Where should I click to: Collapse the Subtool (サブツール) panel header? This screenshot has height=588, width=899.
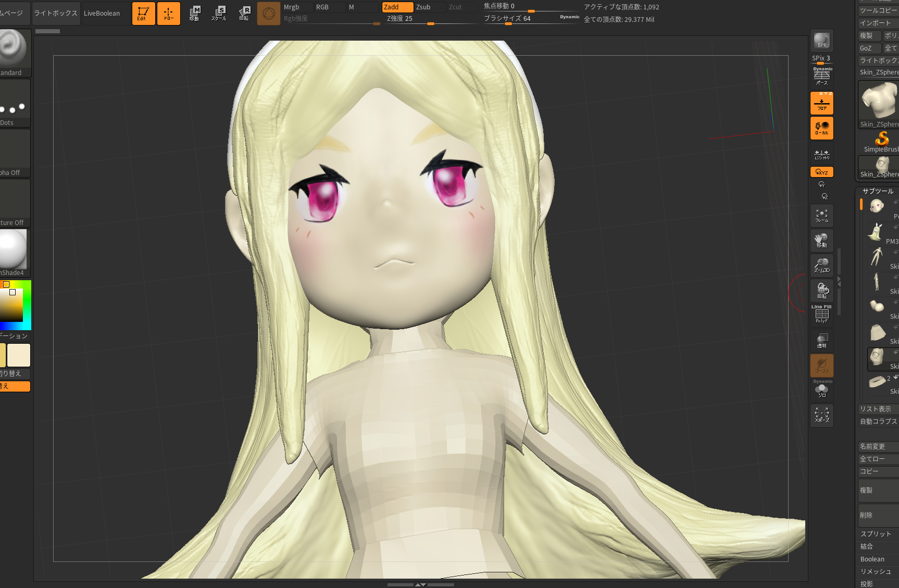point(878,191)
